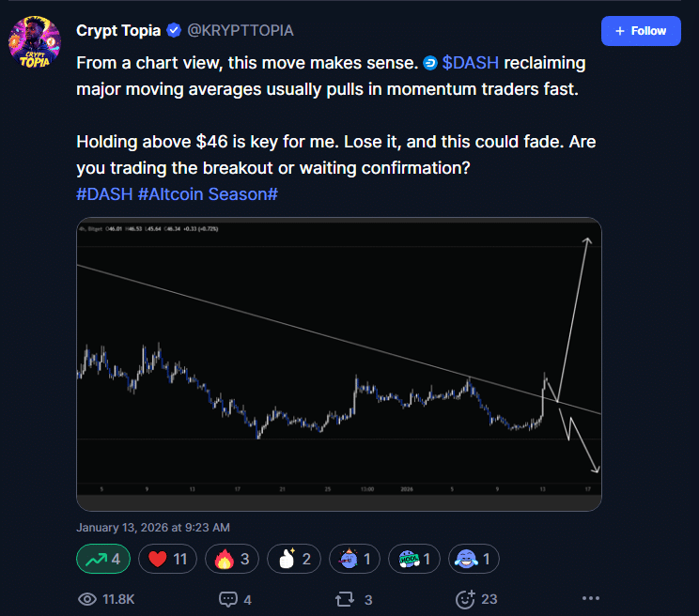Open the #Altcoin Season# hashtag
Viewport: 699px width, 616px height.
208,193
